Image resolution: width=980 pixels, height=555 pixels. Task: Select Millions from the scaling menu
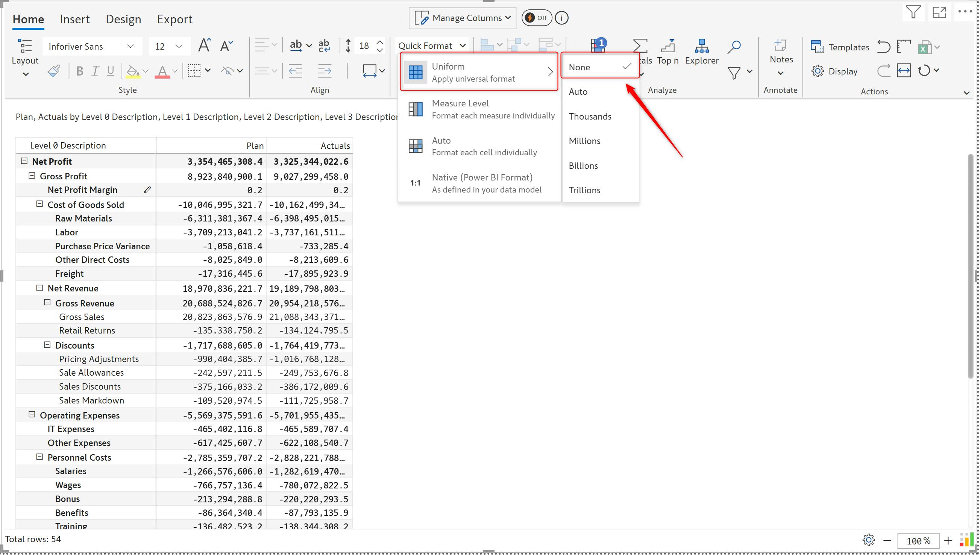click(584, 141)
